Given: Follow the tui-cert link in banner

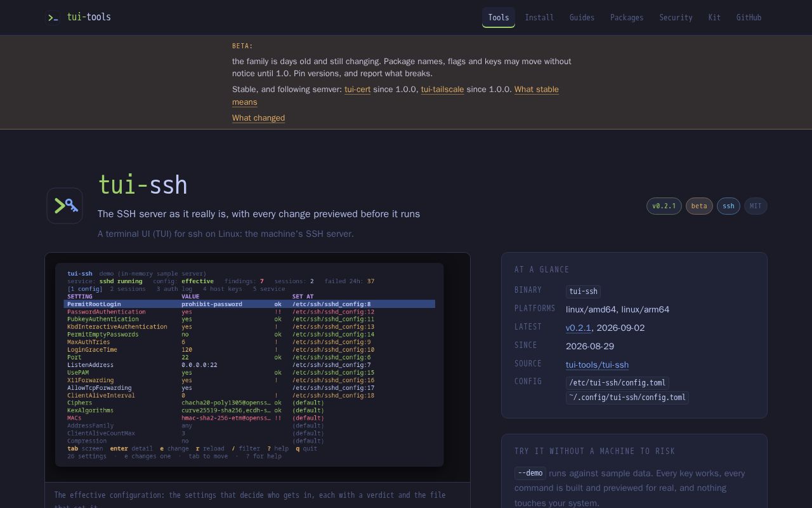Looking at the screenshot, I should [357, 90].
